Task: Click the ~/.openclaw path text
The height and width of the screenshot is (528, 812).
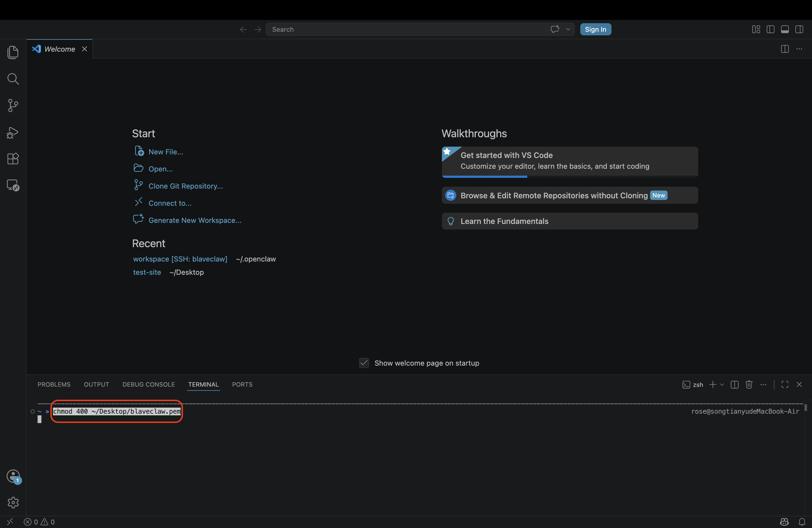Action: [255, 259]
